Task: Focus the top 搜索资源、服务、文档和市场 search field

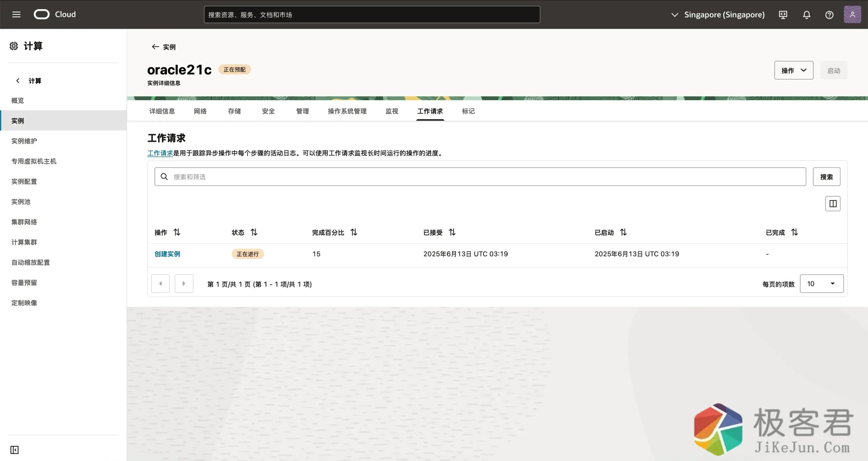Action: click(x=372, y=15)
